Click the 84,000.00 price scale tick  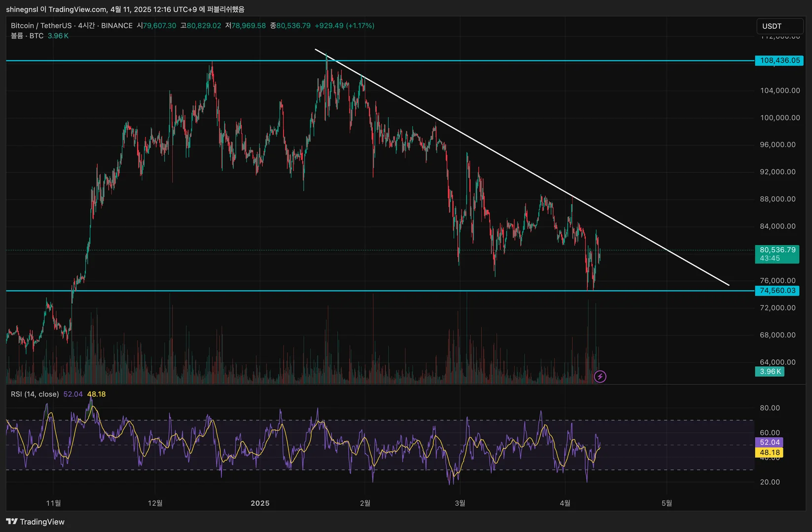778,226
